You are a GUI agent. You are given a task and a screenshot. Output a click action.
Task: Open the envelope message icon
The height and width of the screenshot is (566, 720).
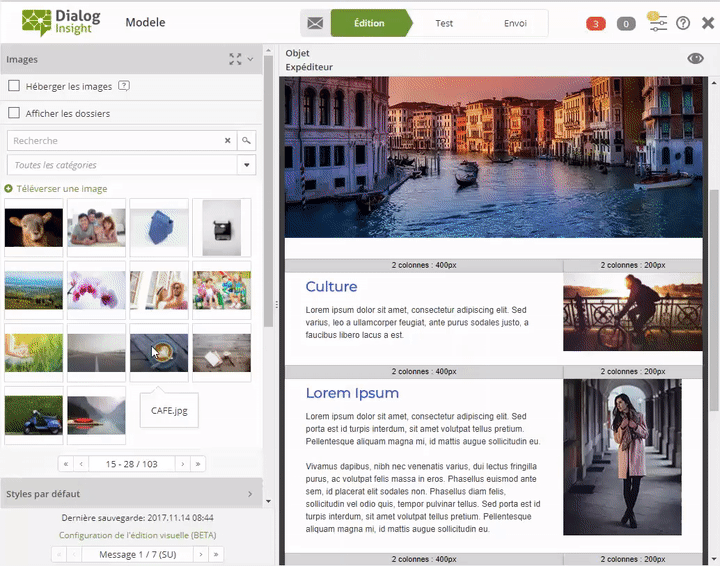coord(315,23)
